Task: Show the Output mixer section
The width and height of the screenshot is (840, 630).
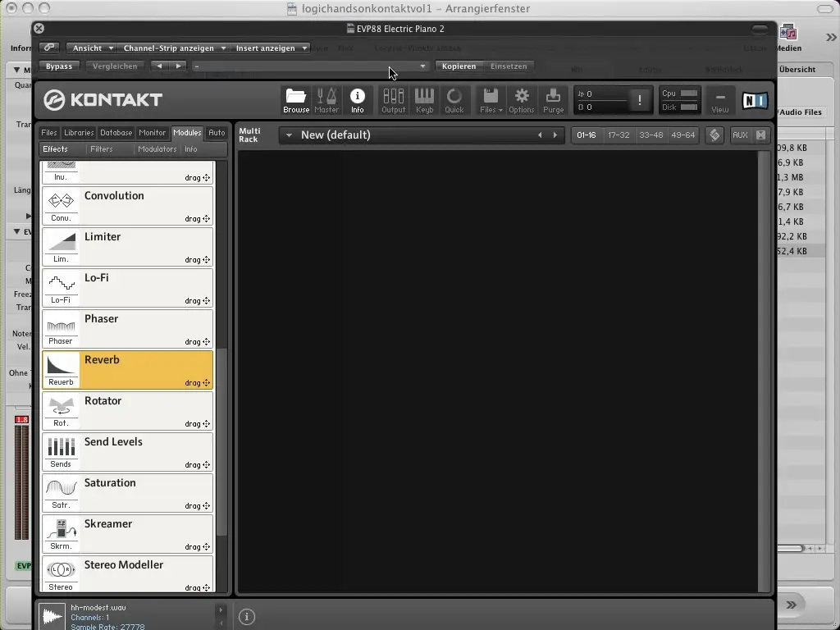Action: pos(393,100)
